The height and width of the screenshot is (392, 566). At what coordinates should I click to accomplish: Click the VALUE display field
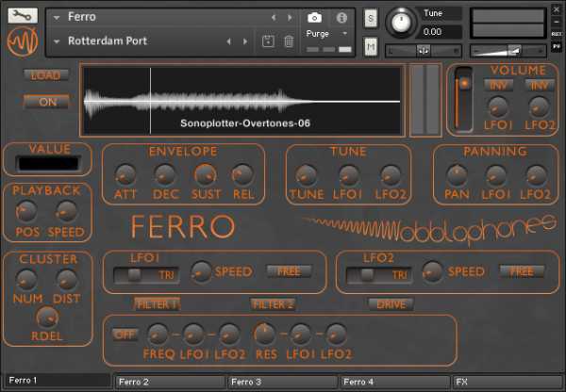[48, 164]
